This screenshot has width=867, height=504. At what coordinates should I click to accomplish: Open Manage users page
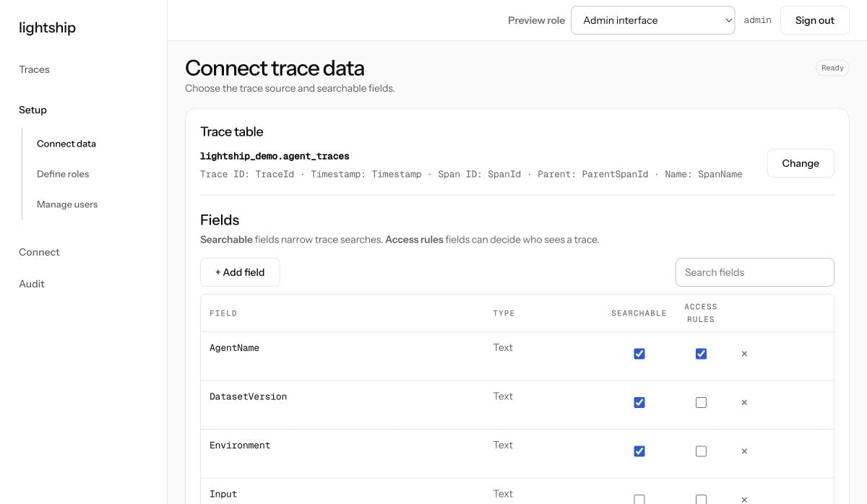pyautogui.click(x=67, y=204)
